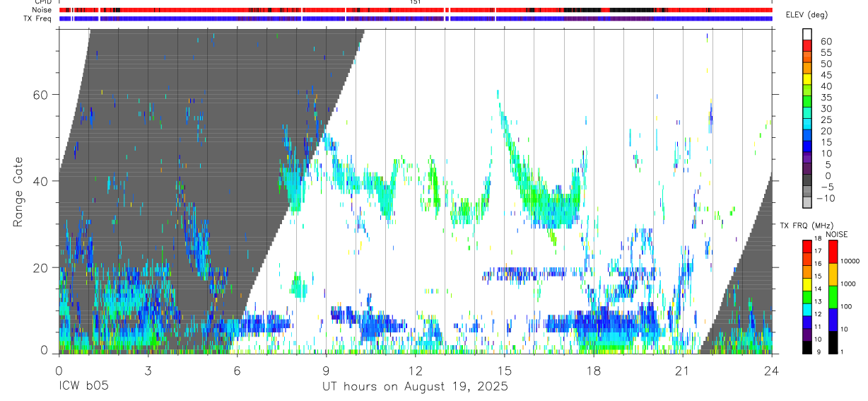Click the '35' label on the ELEV scale

coord(826,98)
